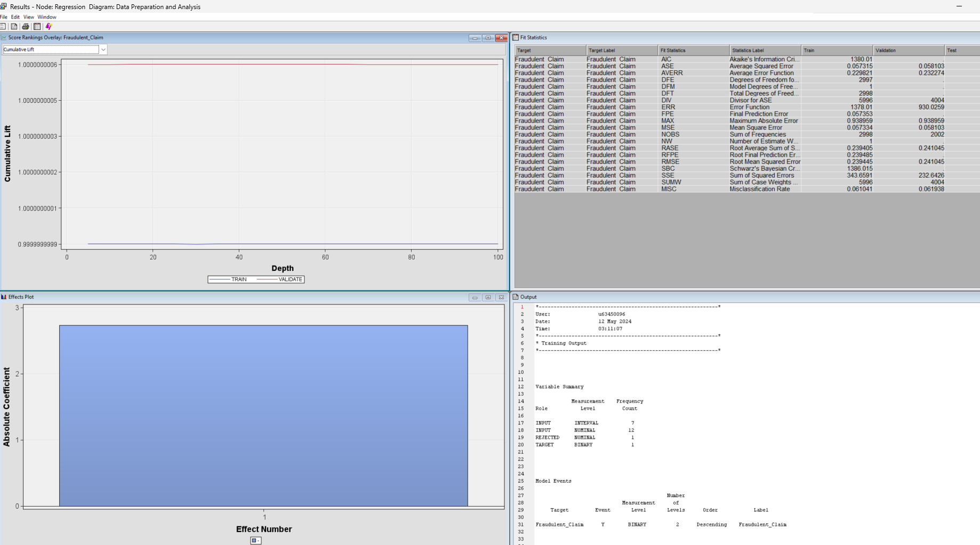Viewport: 980px width, 545px height.
Task: Click the export document toolbar icon
Action: pyautogui.click(x=14, y=26)
